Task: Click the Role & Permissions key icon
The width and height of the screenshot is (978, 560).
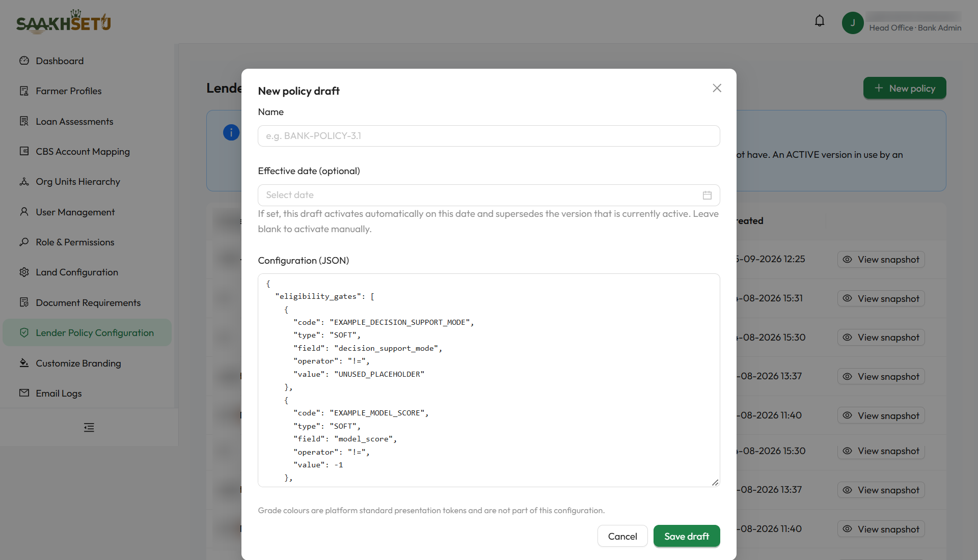Action: tap(24, 242)
